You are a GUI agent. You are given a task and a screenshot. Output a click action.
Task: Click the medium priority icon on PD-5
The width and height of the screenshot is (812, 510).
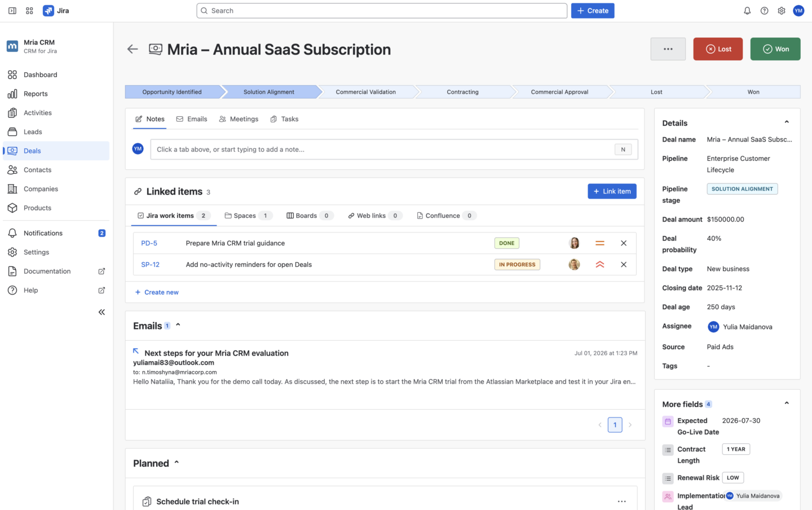coord(600,243)
